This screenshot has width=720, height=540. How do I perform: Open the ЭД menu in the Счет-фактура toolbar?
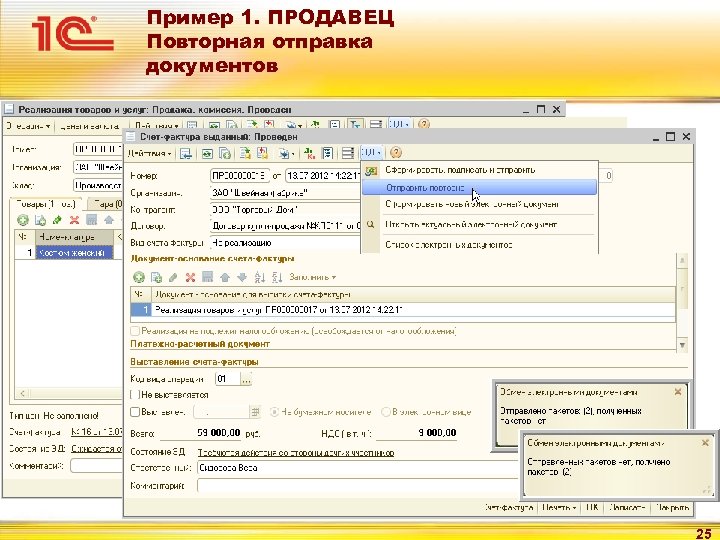click(371, 153)
